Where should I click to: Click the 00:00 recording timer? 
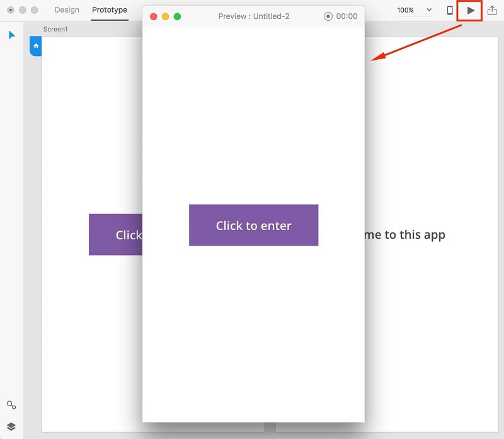pyautogui.click(x=346, y=16)
